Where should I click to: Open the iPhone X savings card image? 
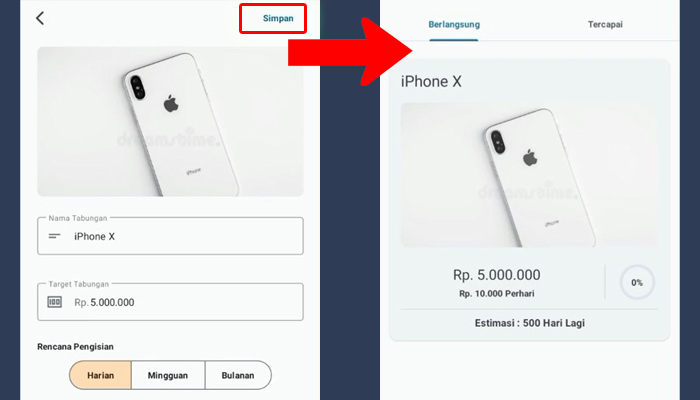pyautogui.click(x=529, y=175)
